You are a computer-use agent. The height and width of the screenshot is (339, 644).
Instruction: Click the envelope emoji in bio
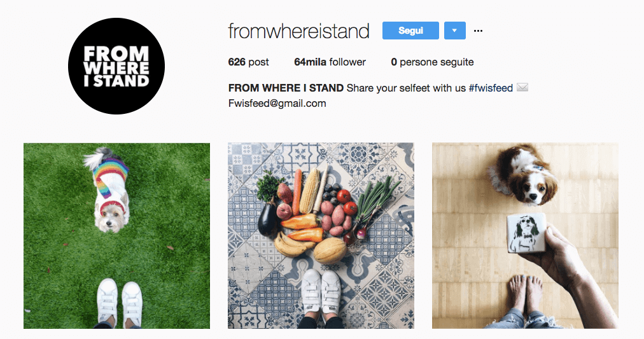pos(522,87)
